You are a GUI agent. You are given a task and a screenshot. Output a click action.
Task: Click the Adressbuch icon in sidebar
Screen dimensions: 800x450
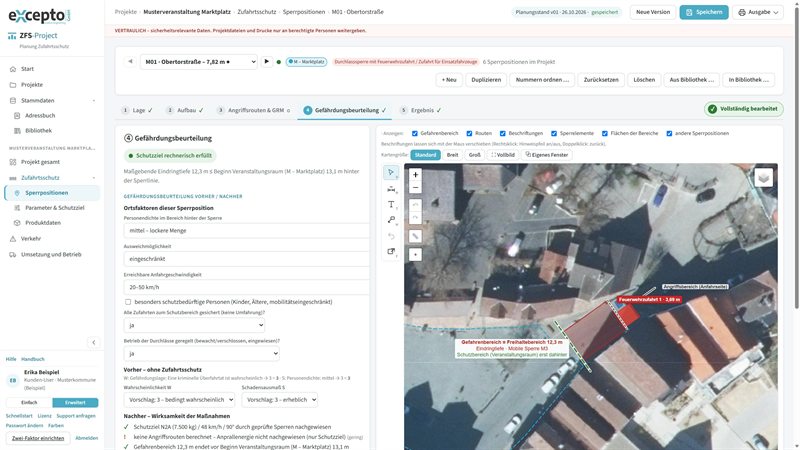(x=17, y=116)
